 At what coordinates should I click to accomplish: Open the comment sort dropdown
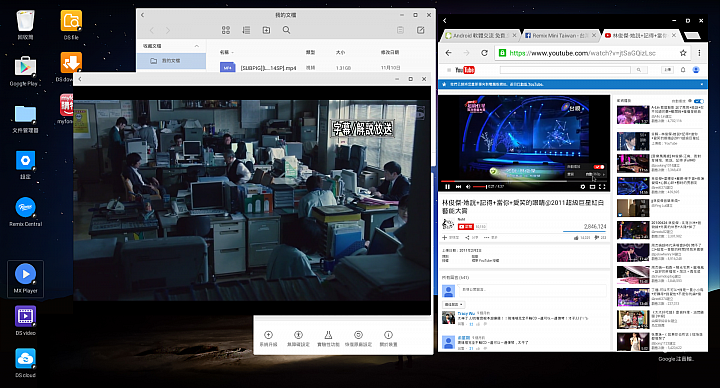pyautogui.click(x=454, y=304)
